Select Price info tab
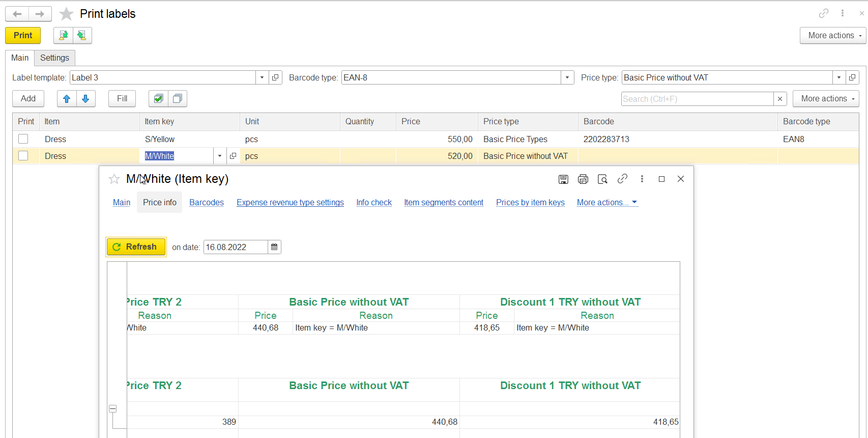 160,202
